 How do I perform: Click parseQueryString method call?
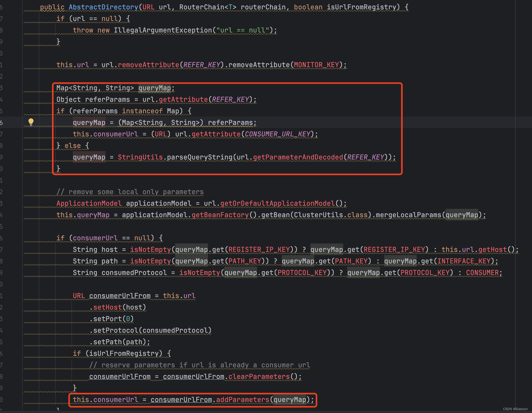[x=200, y=157]
